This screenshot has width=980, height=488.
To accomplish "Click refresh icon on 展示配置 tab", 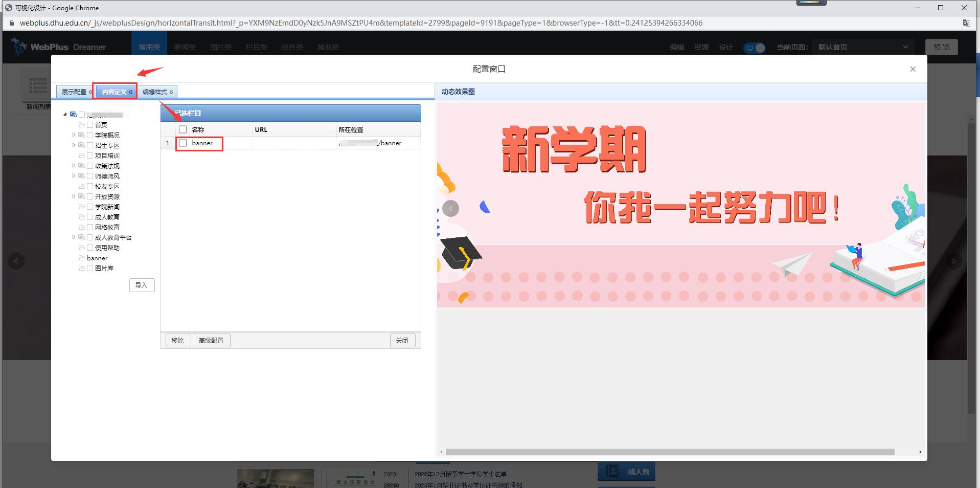I will 90,92.
